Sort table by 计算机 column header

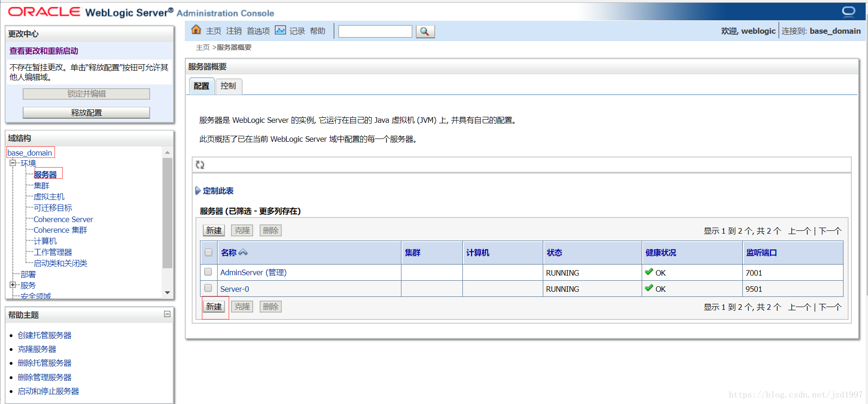[x=478, y=253]
